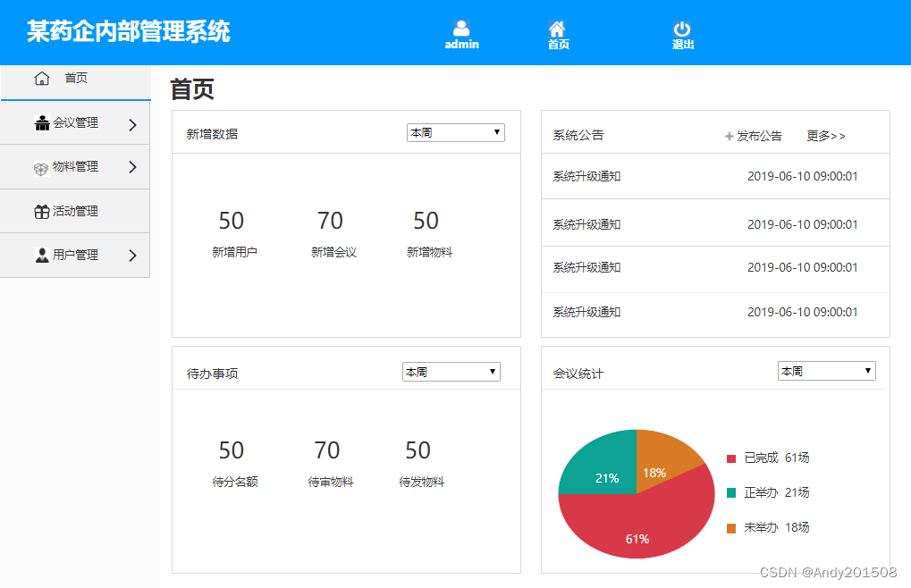Open the 本周 dropdown in 会议统计 panel
Screen dimensions: 911x588
[x=826, y=370]
